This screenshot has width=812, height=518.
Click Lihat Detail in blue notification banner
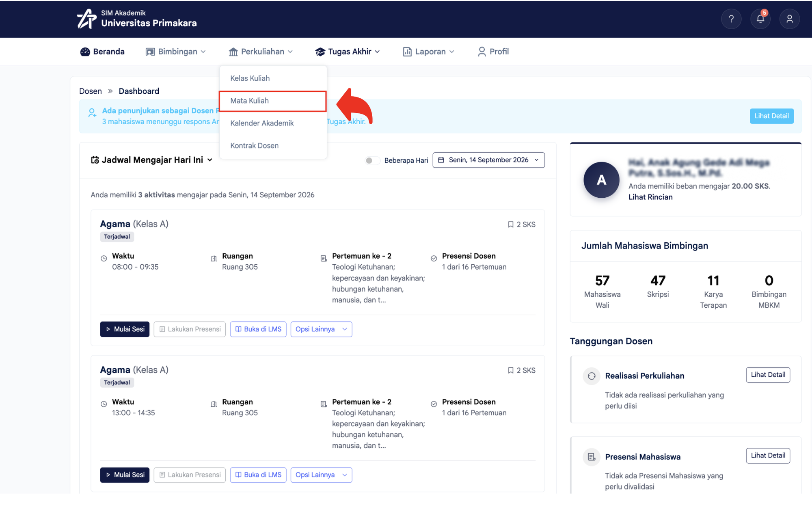click(771, 116)
